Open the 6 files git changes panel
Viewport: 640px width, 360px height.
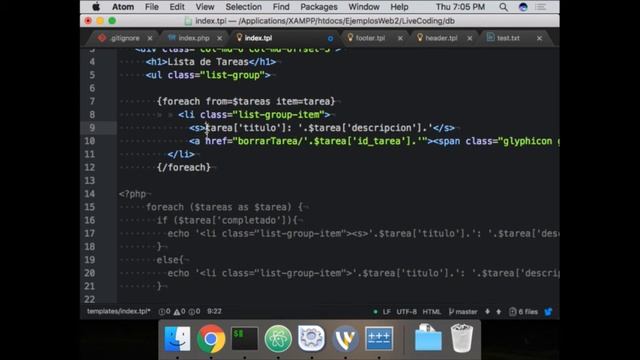tap(523, 312)
